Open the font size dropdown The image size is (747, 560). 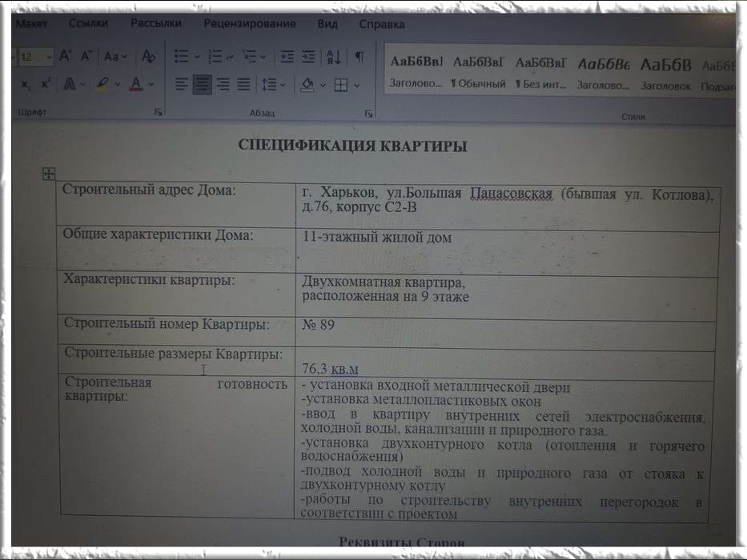pyautogui.click(x=49, y=58)
